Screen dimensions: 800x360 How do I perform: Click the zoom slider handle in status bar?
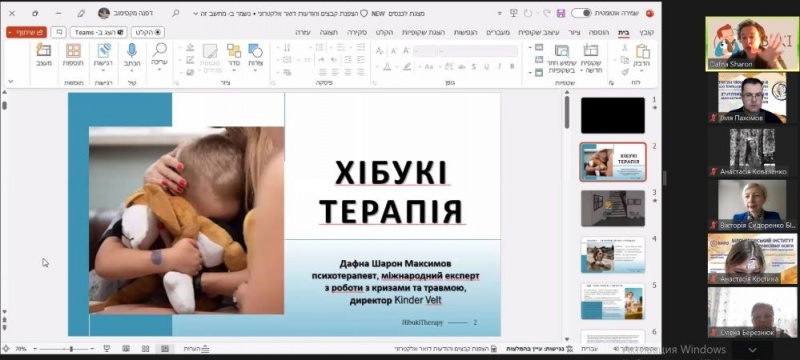71,349
